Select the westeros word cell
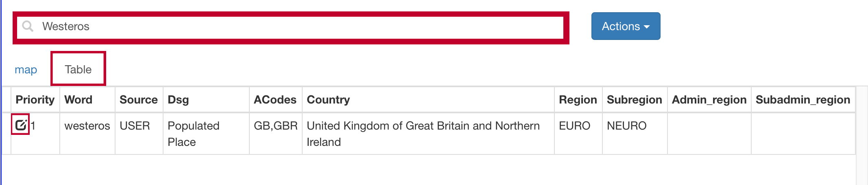Viewport: 868px width, 185px height. tap(87, 126)
